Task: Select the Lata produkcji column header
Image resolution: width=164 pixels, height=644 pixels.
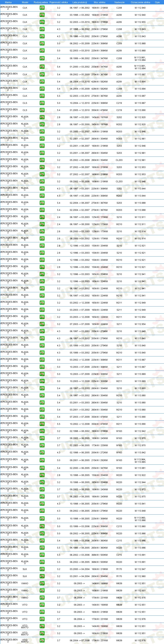Action: pos(80,2)
